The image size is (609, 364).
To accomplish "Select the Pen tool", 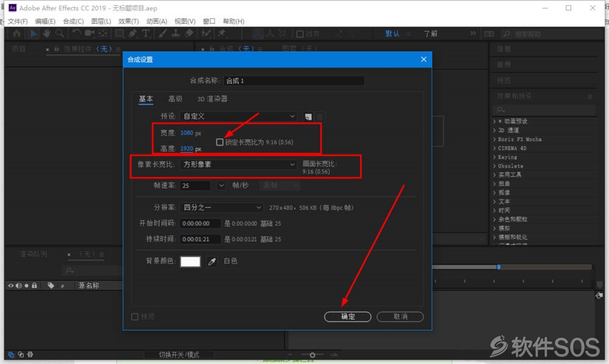I will tap(133, 33).
